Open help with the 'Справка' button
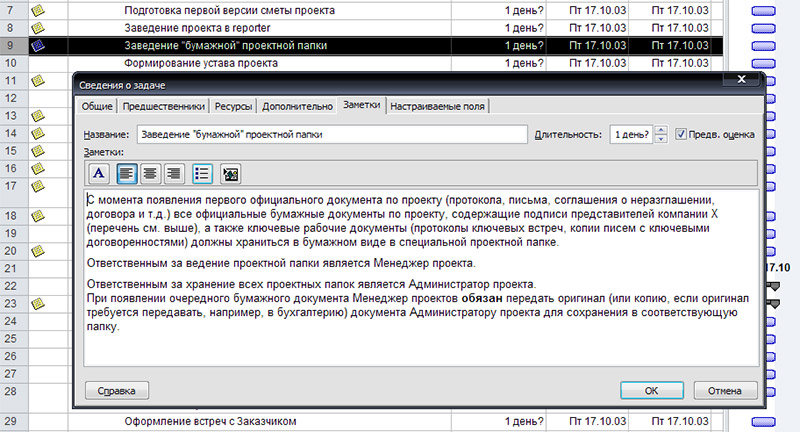Image resolution: width=800 pixels, height=432 pixels. tap(117, 390)
